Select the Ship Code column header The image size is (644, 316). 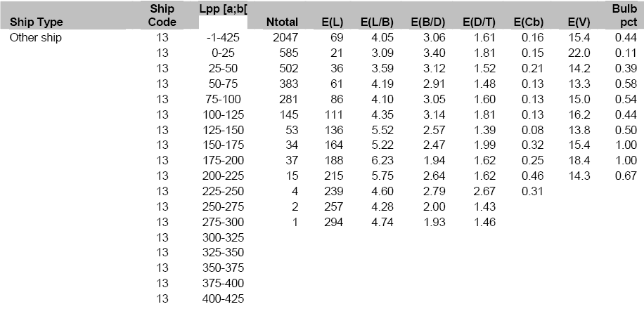pos(162,15)
